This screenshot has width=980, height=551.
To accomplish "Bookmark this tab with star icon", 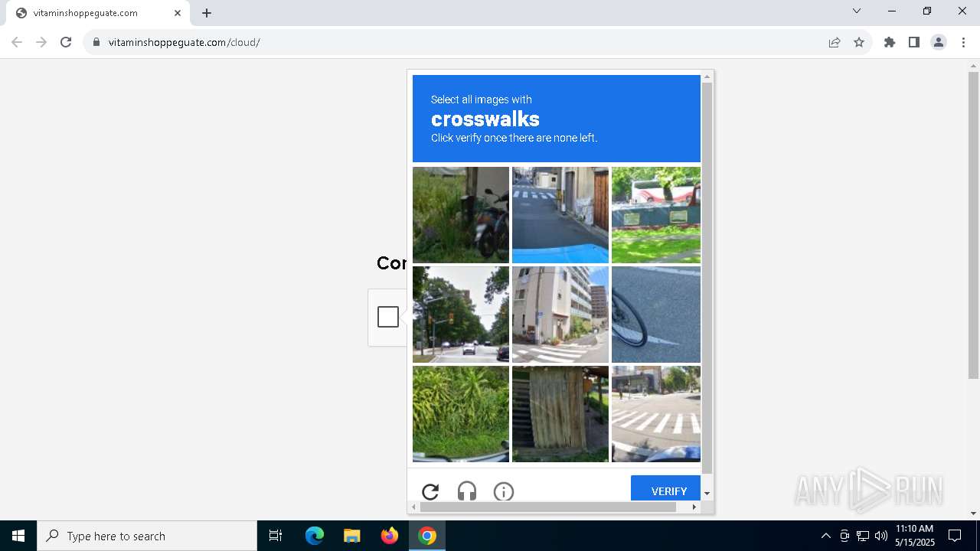I will click(859, 42).
